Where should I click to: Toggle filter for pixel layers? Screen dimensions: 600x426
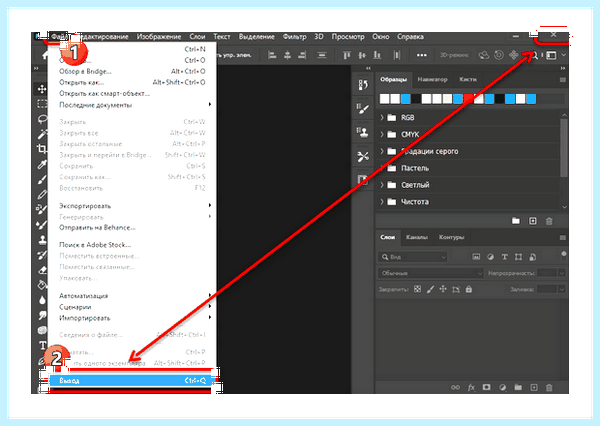(x=476, y=257)
